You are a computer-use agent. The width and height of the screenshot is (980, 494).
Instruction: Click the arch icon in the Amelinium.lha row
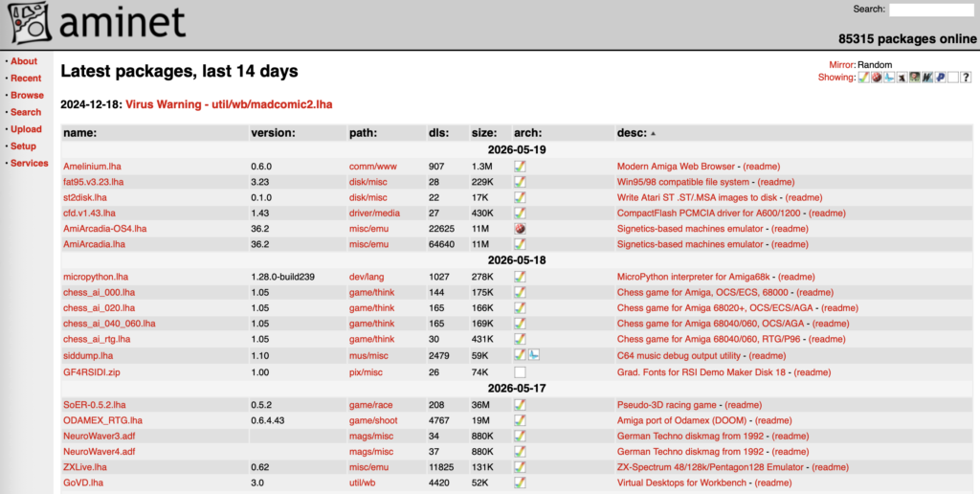[x=520, y=167]
